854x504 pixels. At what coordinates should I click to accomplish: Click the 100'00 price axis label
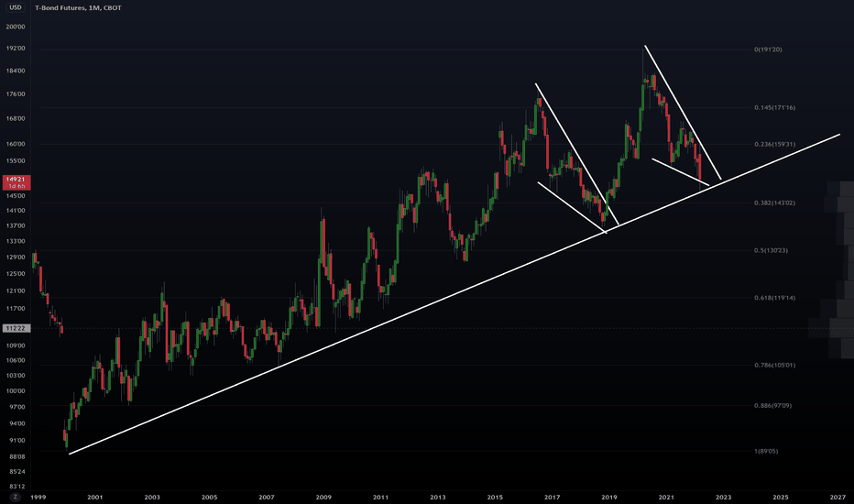(x=16, y=391)
